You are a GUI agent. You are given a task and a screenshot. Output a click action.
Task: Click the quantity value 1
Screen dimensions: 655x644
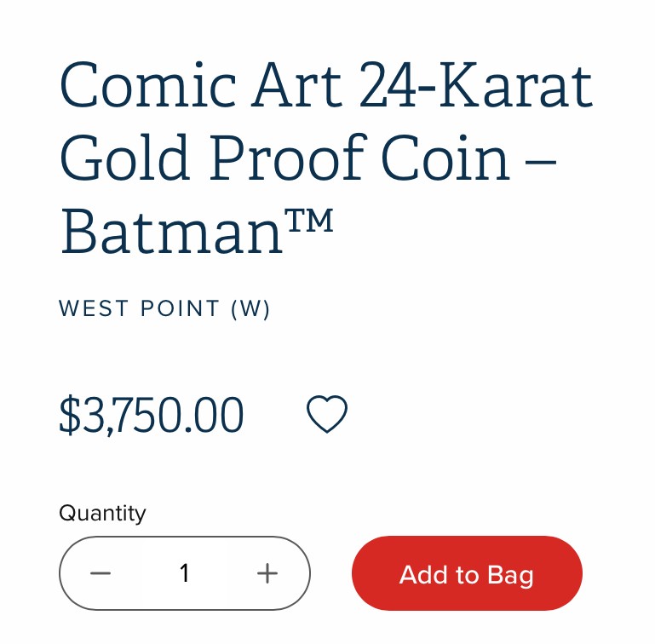click(x=184, y=573)
